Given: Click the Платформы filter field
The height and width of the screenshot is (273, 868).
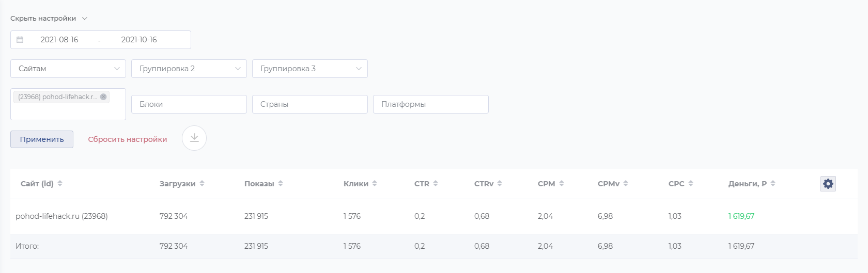Looking at the screenshot, I should pyautogui.click(x=431, y=104).
